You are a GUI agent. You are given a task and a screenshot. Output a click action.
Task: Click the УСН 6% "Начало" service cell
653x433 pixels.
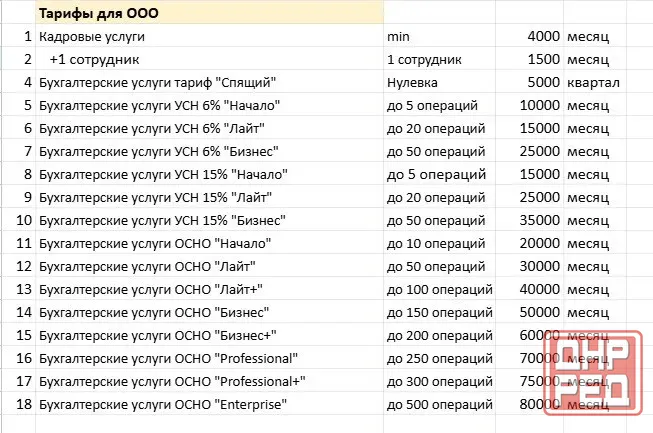[209, 105]
